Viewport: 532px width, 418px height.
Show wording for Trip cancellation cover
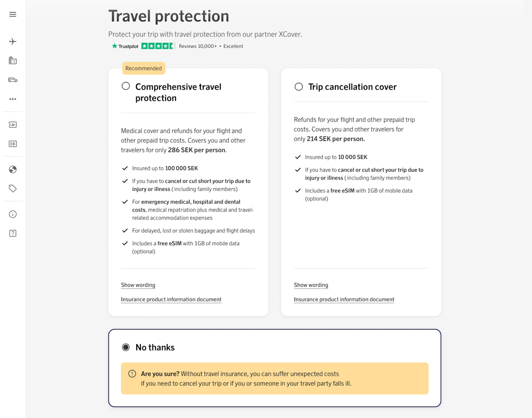(x=311, y=285)
